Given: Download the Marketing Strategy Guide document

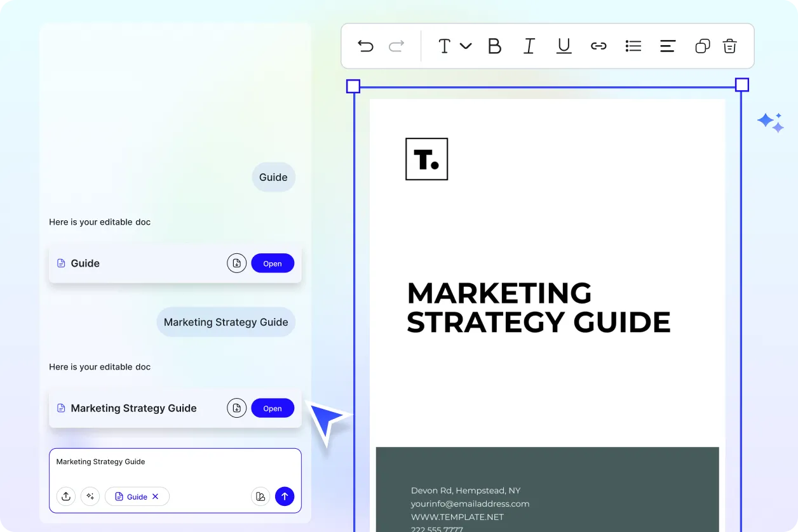Looking at the screenshot, I should (x=236, y=408).
